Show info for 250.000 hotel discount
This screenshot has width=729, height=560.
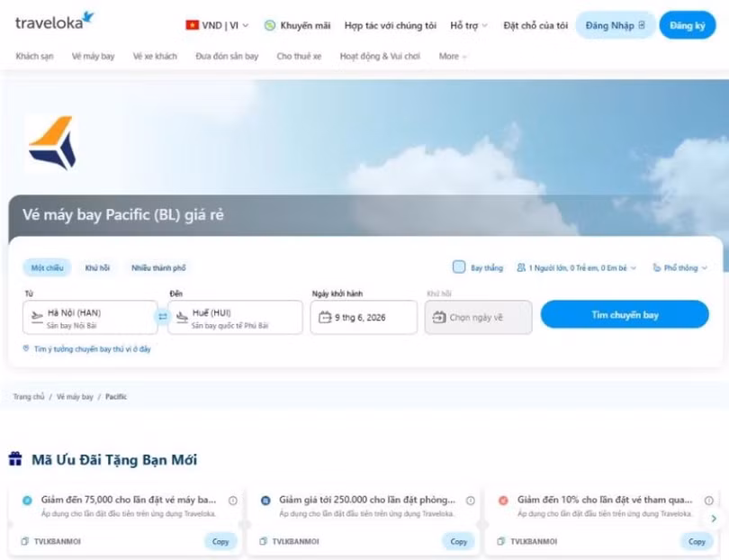click(471, 501)
